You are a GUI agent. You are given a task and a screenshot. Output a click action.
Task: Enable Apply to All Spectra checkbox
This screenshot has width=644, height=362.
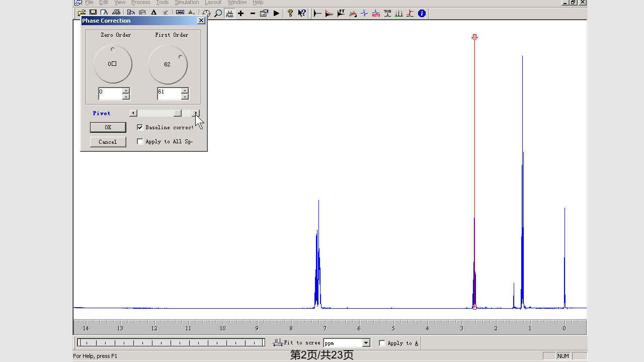pos(140,141)
